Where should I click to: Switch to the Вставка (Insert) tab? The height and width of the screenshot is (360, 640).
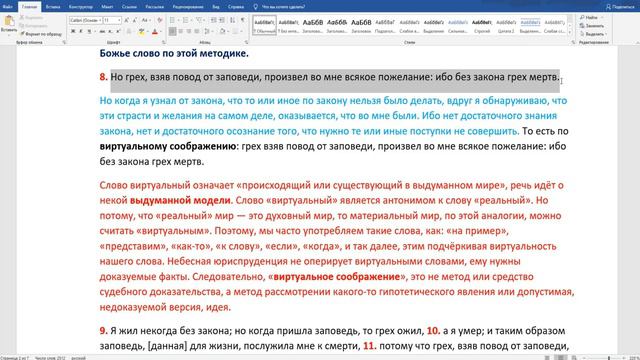click(53, 7)
